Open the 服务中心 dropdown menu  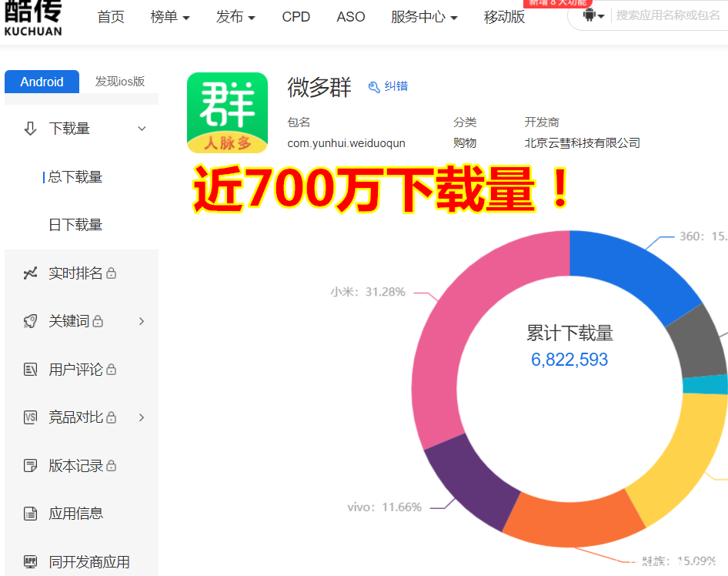(x=424, y=17)
